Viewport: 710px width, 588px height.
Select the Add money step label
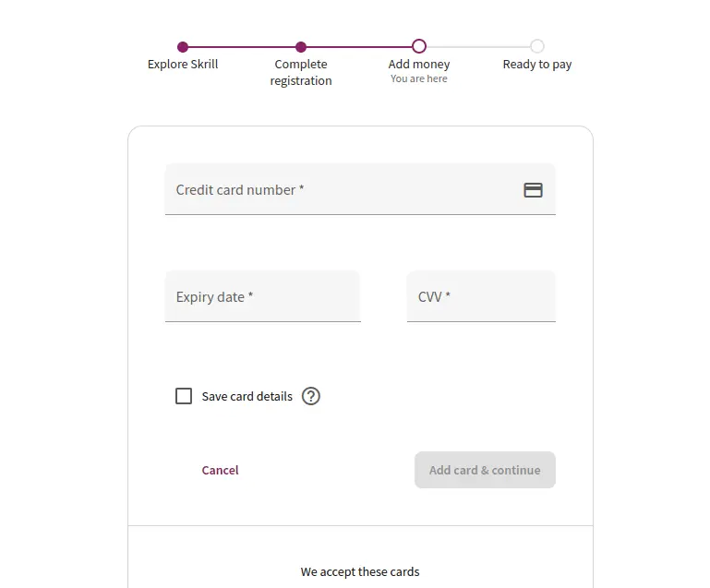tap(419, 65)
